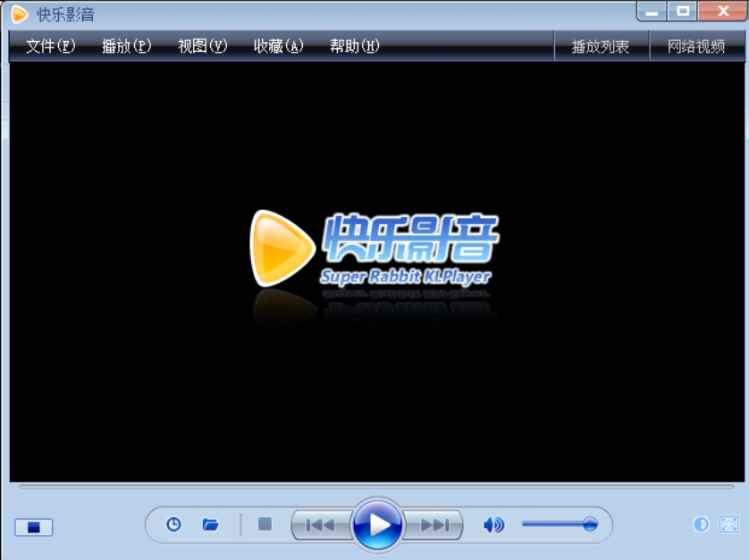Open the 收藏(A) menu

[278, 46]
